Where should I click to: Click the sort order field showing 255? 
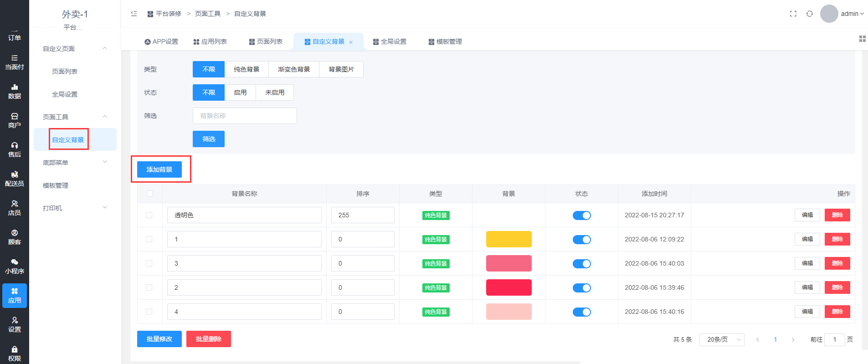tap(363, 215)
